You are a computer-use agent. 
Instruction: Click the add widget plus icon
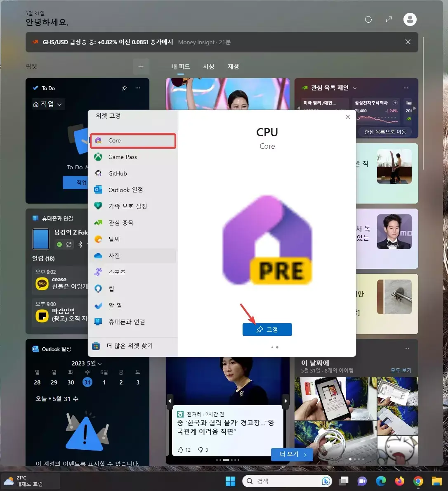pyautogui.click(x=141, y=66)
